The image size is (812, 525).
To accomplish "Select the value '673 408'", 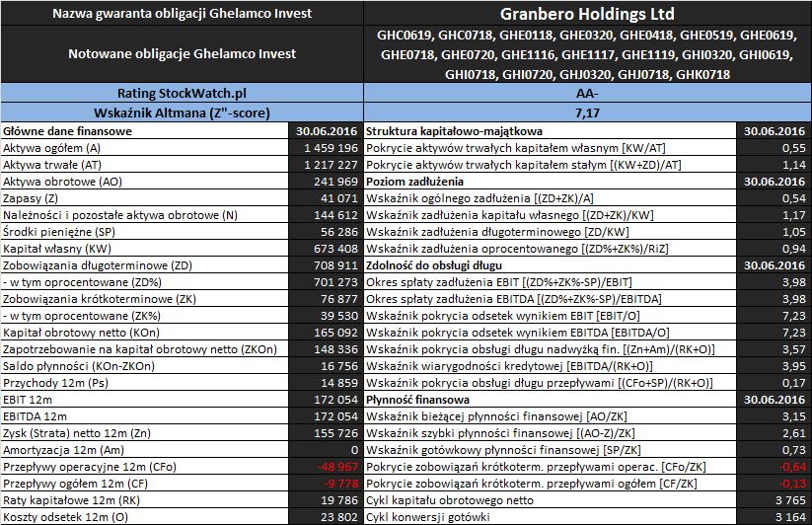I will [x=335, y=249].
